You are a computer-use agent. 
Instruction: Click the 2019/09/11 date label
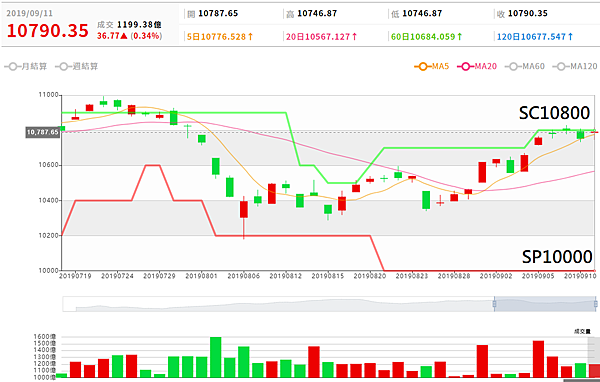(29, 13)
